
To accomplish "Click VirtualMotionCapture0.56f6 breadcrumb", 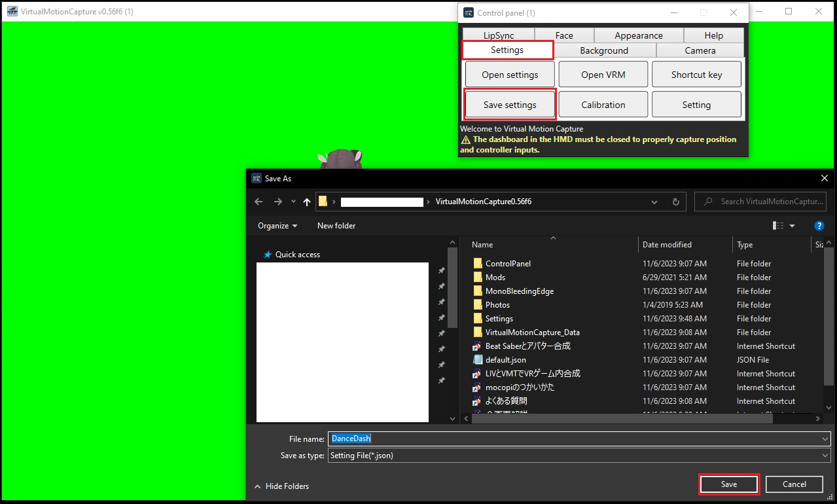I will 484,202.
